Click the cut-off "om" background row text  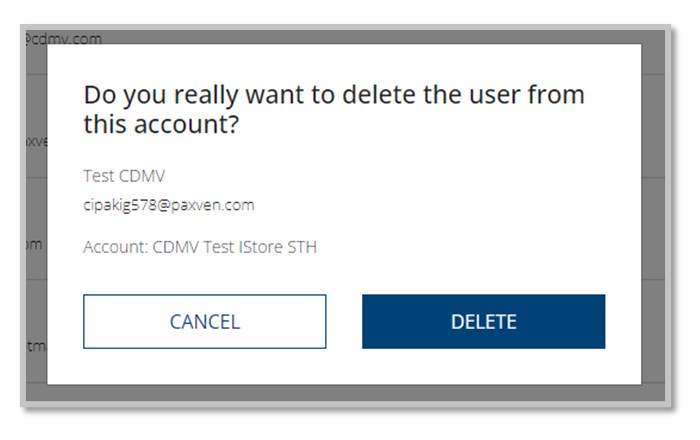pyautogui.click(x=33, y=244)
